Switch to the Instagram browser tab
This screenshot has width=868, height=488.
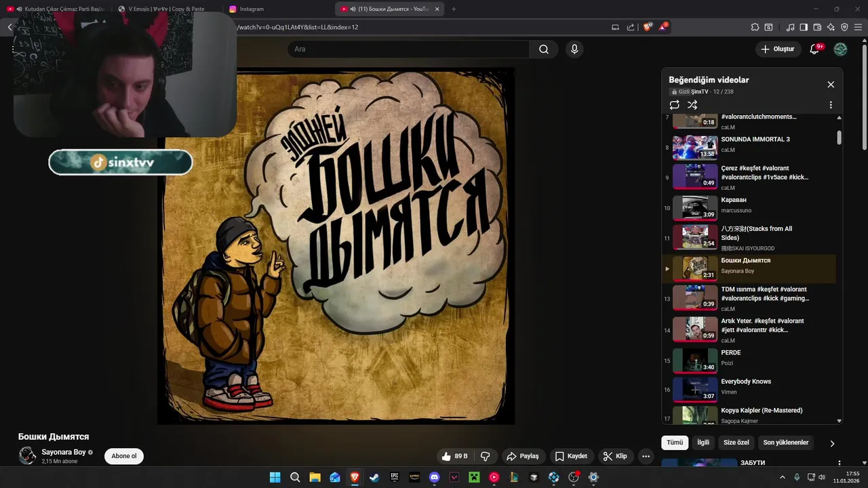(277, 9)
